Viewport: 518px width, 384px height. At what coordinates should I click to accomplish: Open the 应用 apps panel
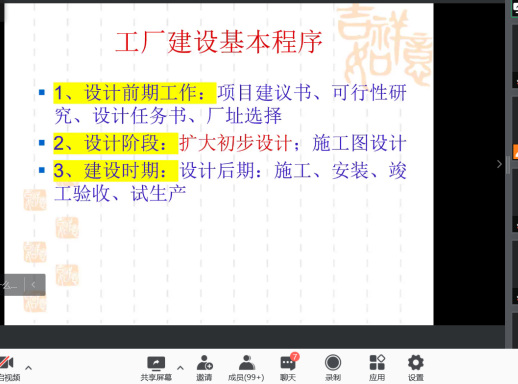(377, 368)
